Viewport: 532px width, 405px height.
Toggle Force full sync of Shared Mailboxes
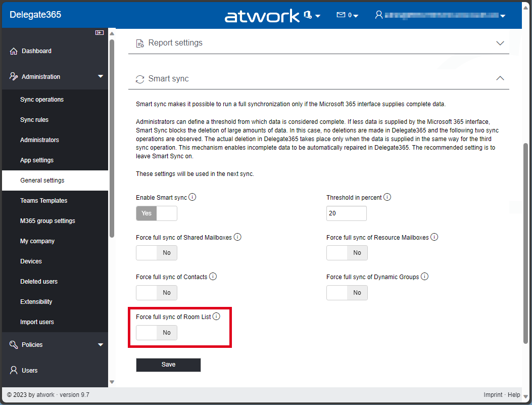(157, 253)
